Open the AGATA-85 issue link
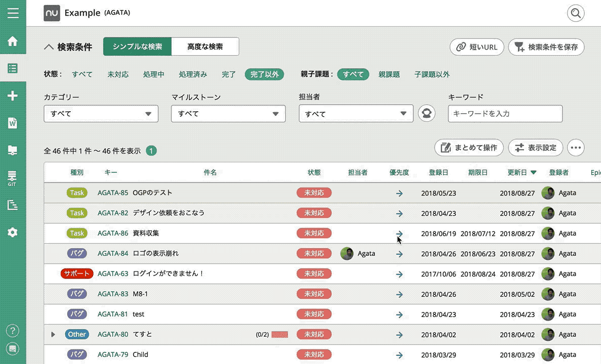This screenshot has width=601, height=364. [x=113, y=193]
